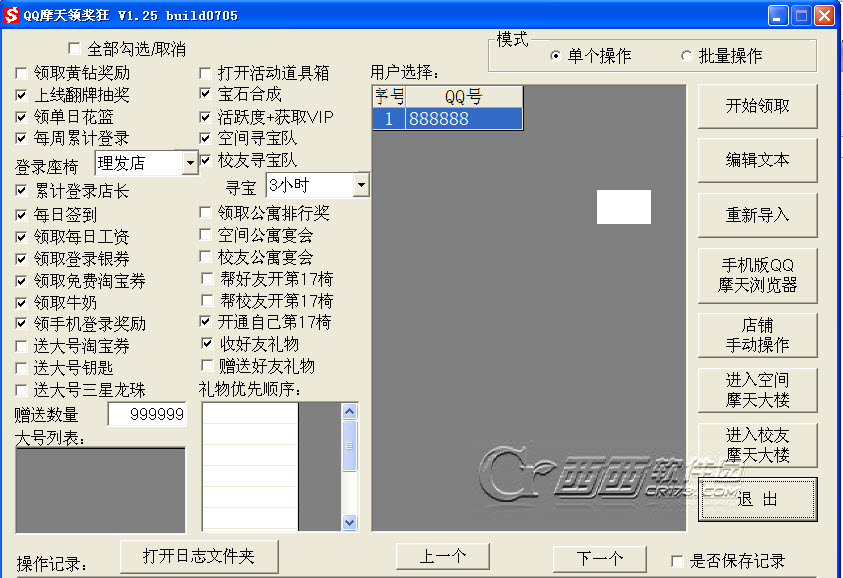843x578 pixels.
Task: Select QQ号 888888 table cell
Action: tap(464, 118)
